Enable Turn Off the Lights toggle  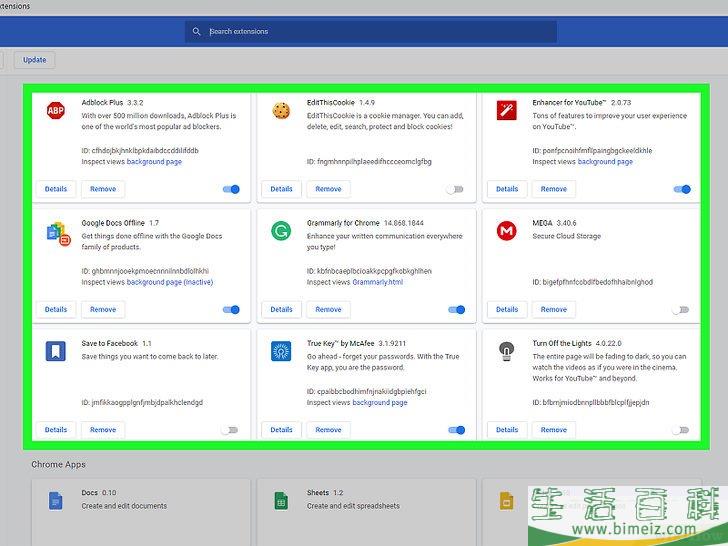coord(681,430)
